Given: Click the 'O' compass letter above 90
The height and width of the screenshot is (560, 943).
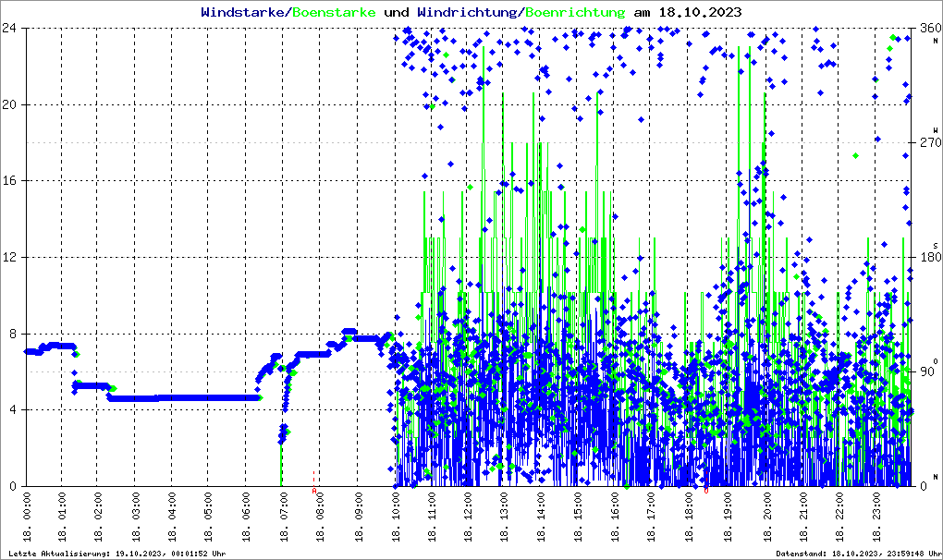Looking at the screenshot, I should (936, 360).
